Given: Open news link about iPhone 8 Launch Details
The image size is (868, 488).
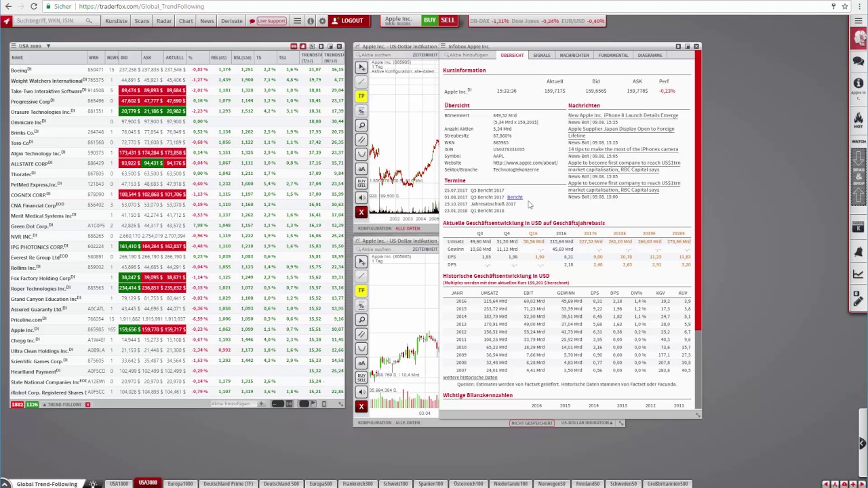Looking at the screenshot, I should (623, 115).
